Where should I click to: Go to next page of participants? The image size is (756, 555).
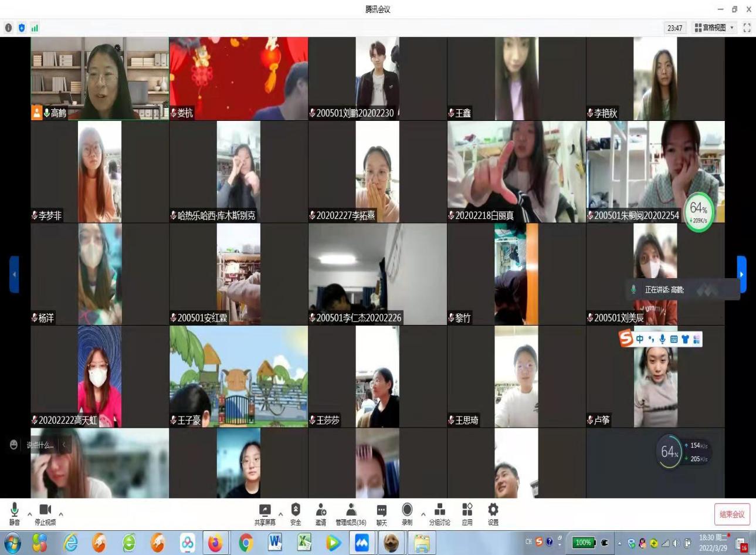pyautogui.click(x=741, y=274)
